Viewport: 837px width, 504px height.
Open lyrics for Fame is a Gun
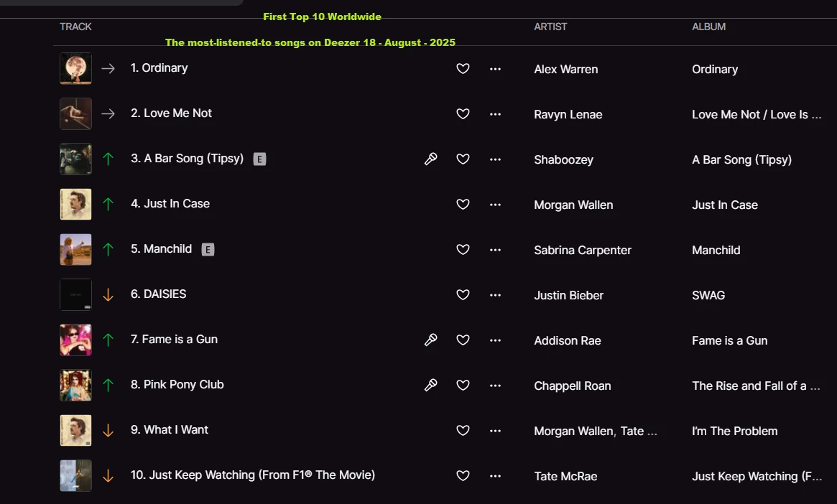click(430, 340)
